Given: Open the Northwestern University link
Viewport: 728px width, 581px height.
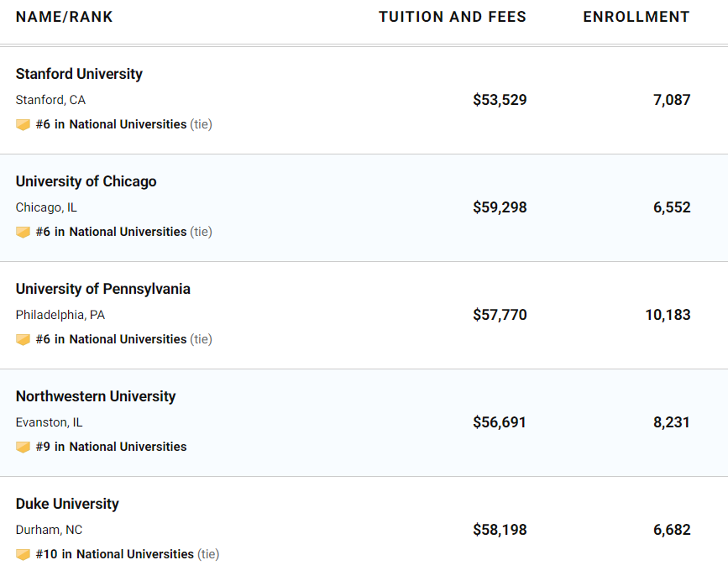Looking at the screenshot, I should (96, 396).
